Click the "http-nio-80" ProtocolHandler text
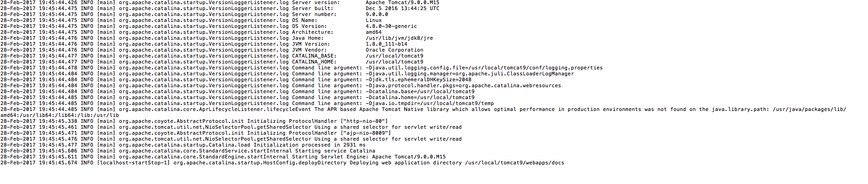The width and height of the screenshot is (868, 184). 364,121
